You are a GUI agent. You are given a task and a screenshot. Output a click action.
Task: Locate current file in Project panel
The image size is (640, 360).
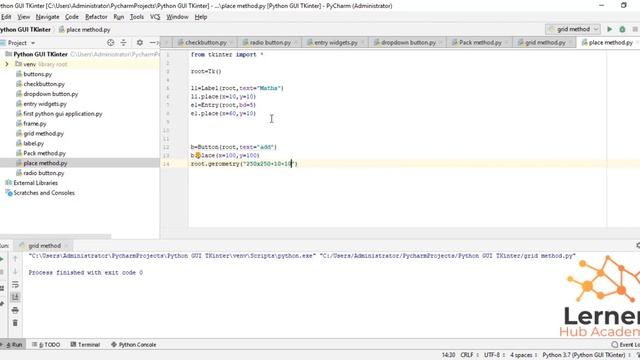110,42
